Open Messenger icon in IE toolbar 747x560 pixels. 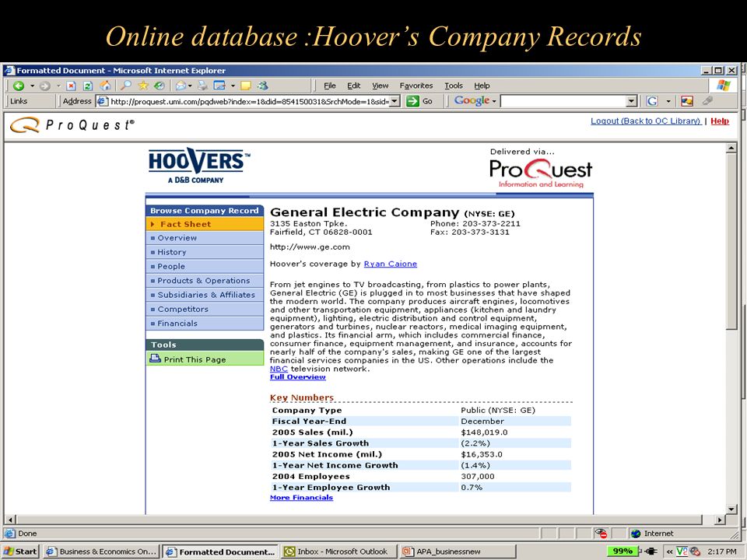pyautogui.click(x=262, y=86)
